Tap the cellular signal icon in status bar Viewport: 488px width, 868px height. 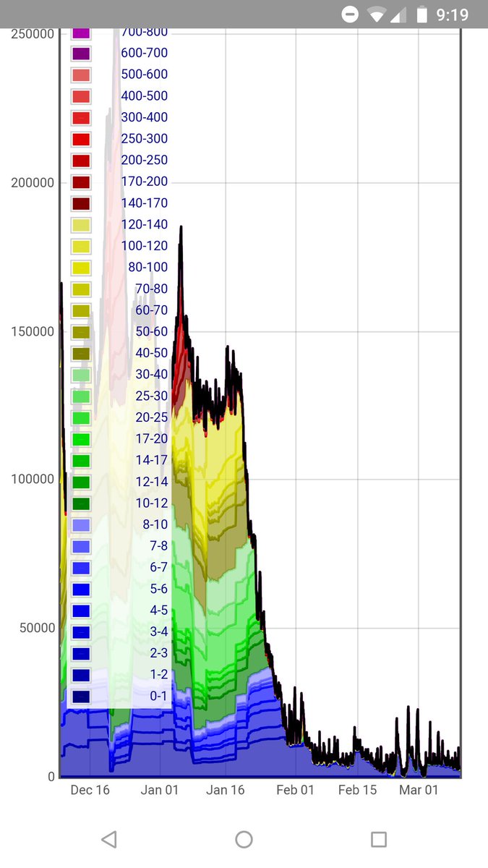(398, 14)
